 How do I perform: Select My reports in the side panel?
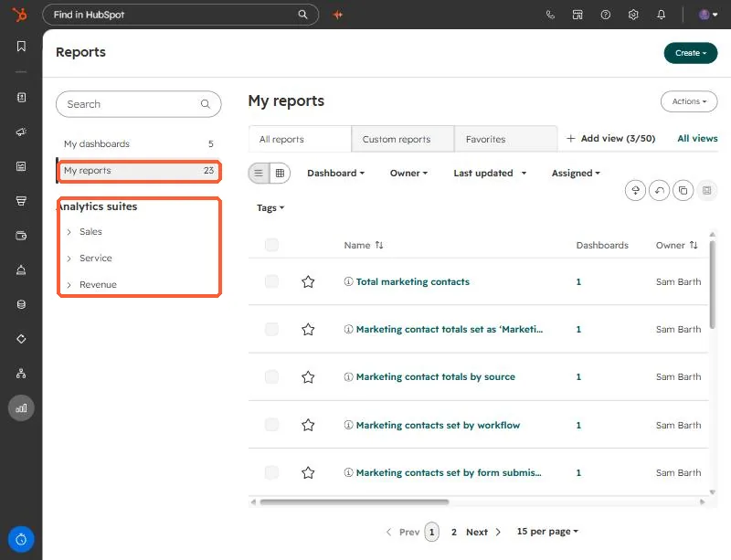tap(139, 171)
